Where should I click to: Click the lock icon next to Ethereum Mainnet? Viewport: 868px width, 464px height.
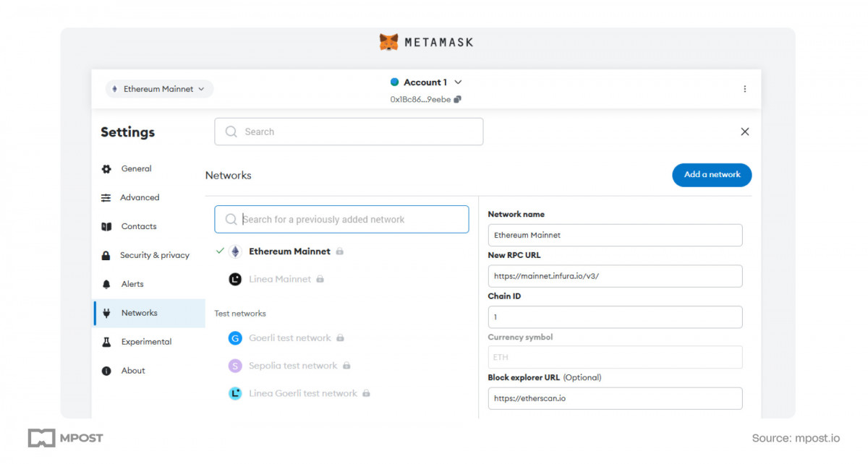tap(340, 252)
